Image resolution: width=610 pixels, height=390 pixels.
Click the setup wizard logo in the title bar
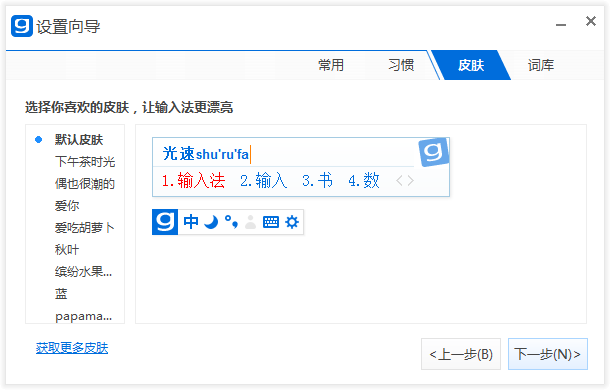tap(22, 26)
